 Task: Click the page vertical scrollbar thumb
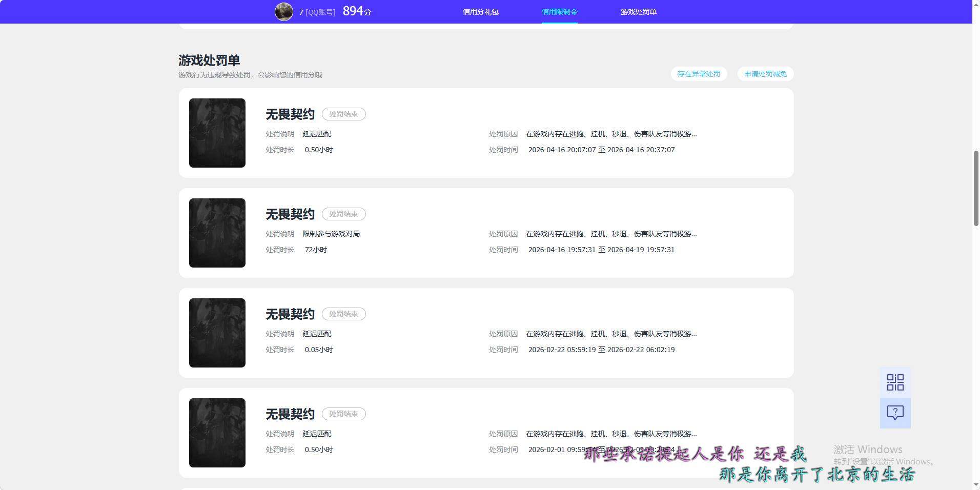[976, 188]
